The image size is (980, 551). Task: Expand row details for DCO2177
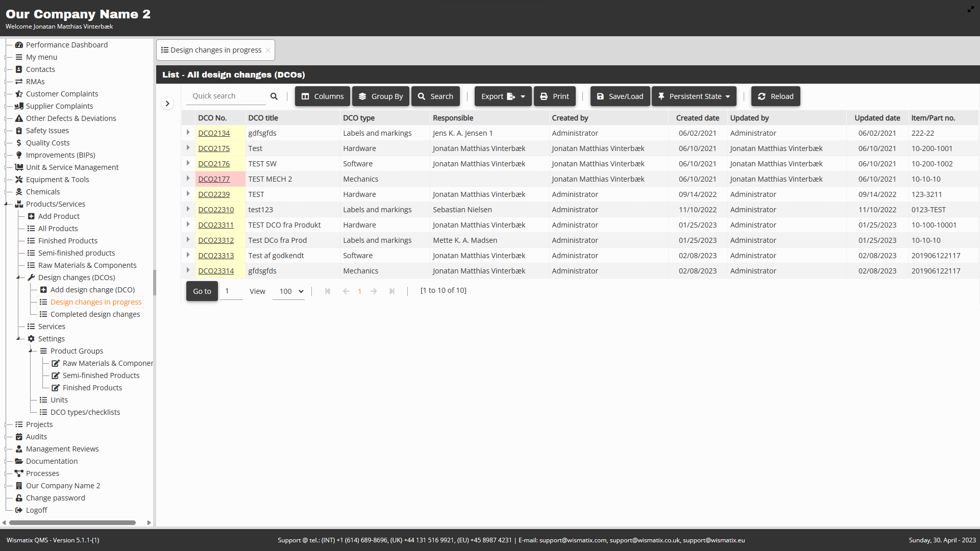click(x=188, y=179)
